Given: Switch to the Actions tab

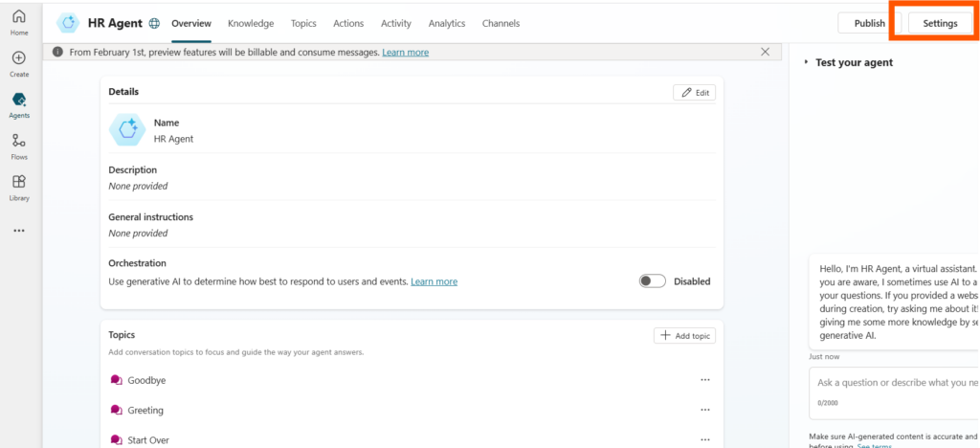Looking at the screenshot, I should [348, 23].
